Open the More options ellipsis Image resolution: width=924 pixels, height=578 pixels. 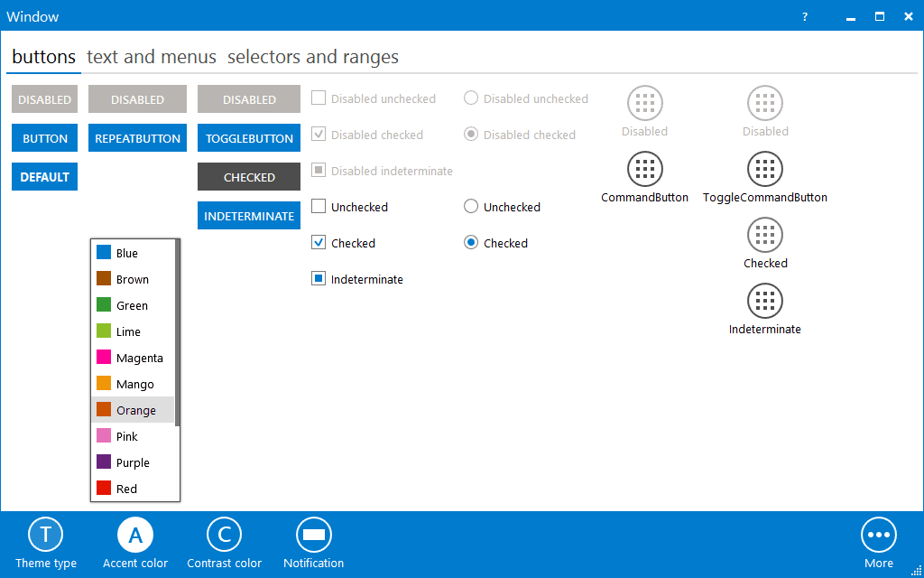[878, 535]
